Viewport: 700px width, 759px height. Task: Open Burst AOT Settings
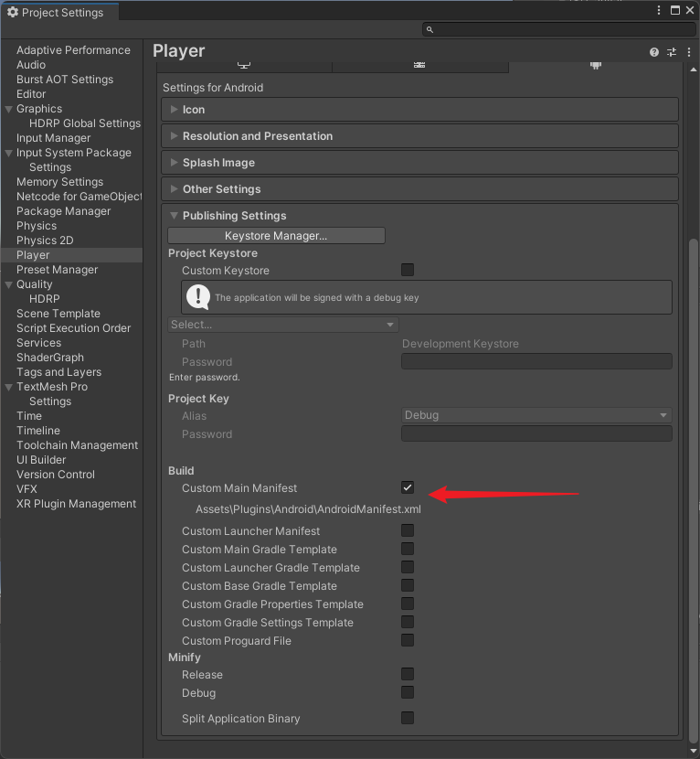tap(65, 80)
